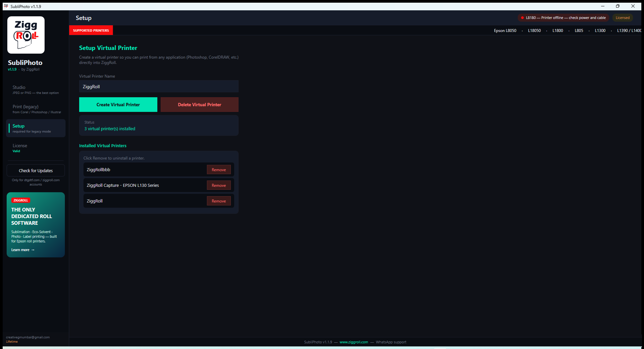Select the Setup sidebar item

[36, 128]
